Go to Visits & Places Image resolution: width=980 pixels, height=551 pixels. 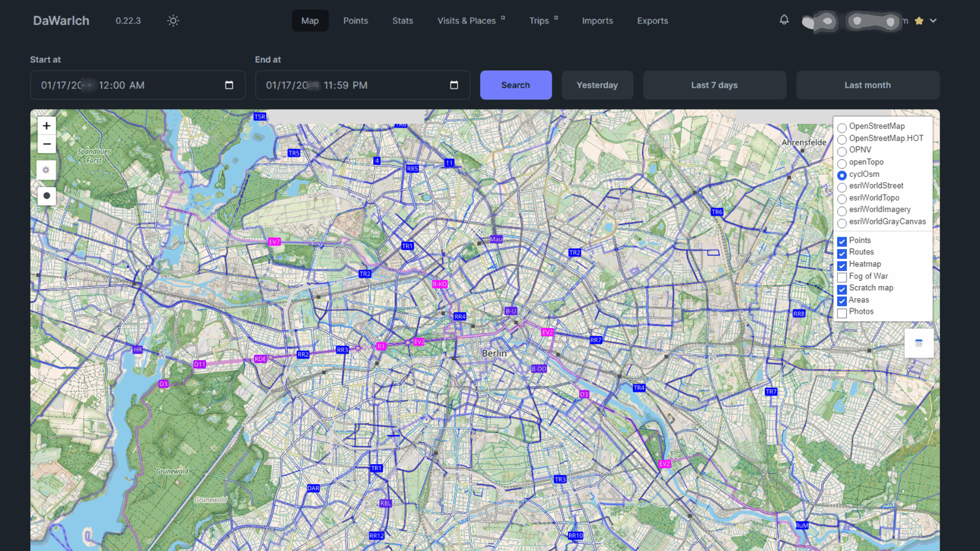[471, 21]
